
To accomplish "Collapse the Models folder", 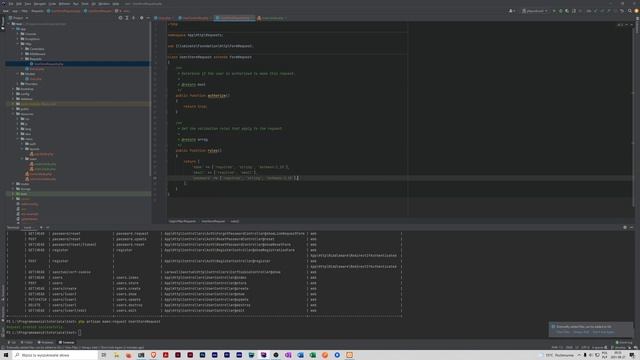I will (18, 74).
